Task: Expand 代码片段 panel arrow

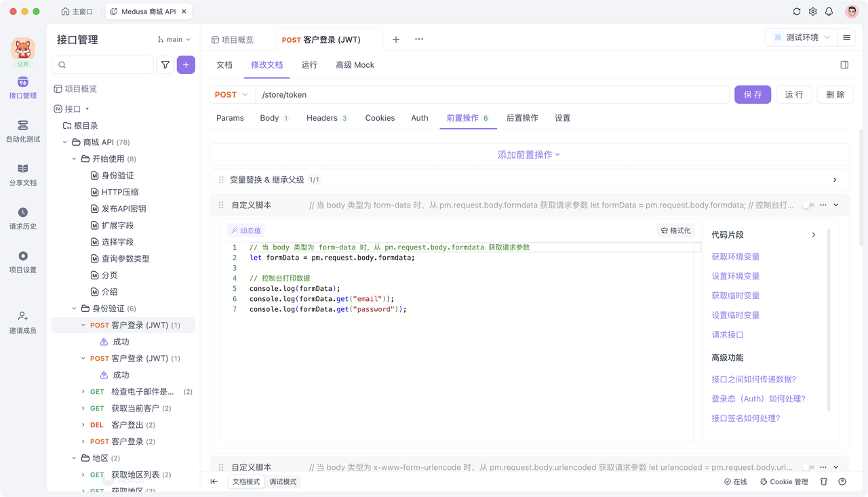Action: pyautogui.click(x=814, y=235)
